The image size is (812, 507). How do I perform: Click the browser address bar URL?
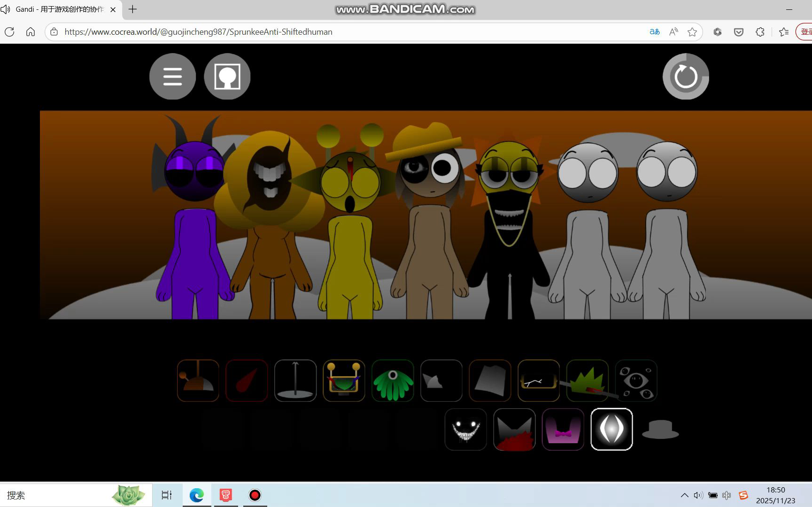[x=198, y=32]
